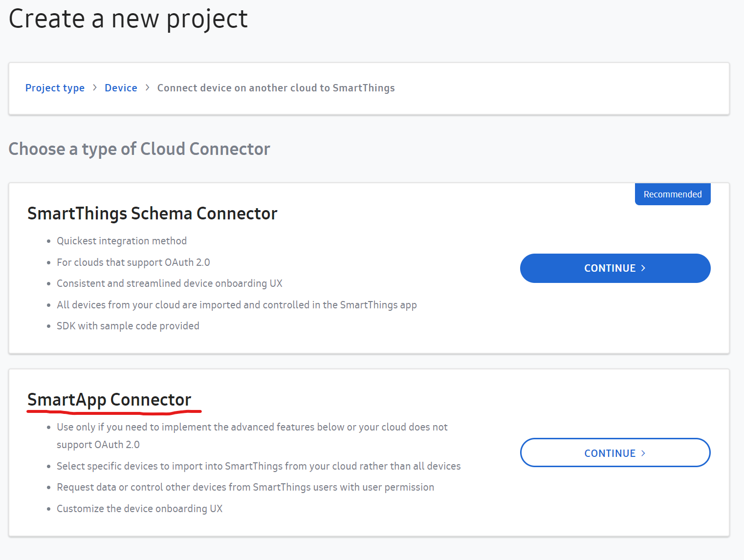This screenshot has width=744, height=560.
Task: Click the 'Create a new project' title
Action: [x=128, y=19]
